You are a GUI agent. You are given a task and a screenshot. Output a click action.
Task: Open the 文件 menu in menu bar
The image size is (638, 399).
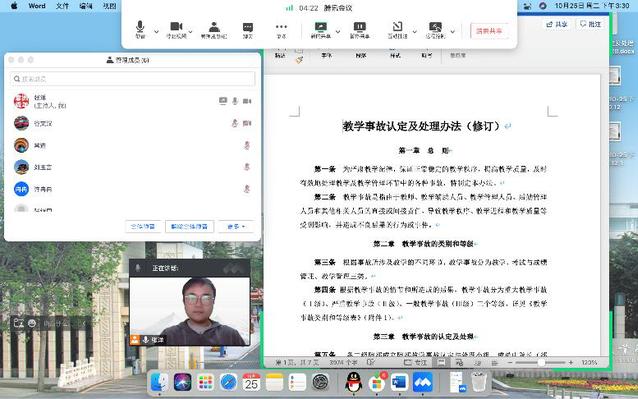(62, 6)
